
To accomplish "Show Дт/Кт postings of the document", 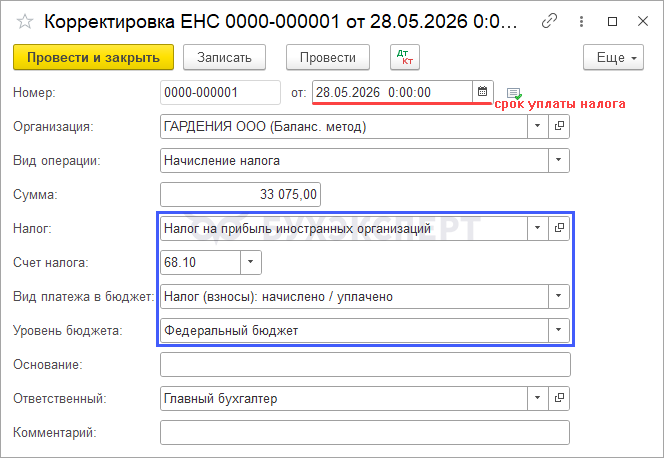I will pyautogui.click(x=405, y=57).
